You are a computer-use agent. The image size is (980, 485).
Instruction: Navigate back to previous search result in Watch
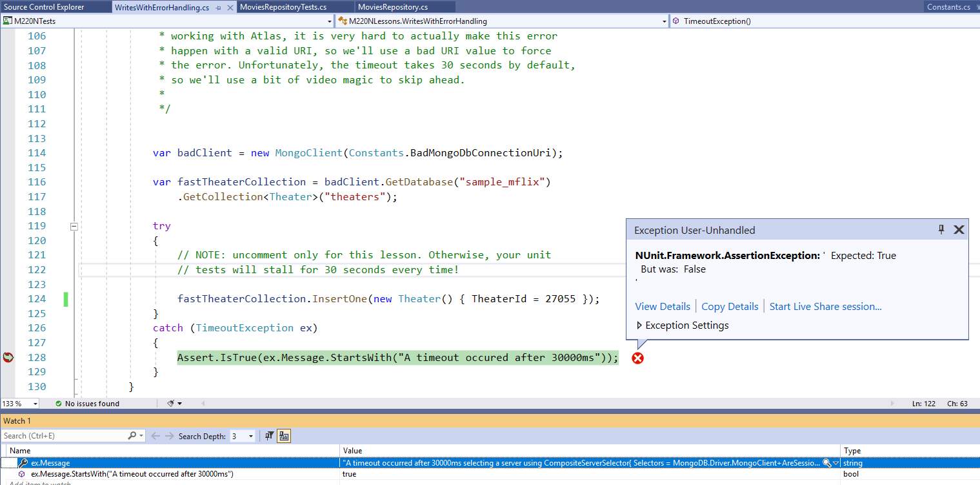coord(155,436)
